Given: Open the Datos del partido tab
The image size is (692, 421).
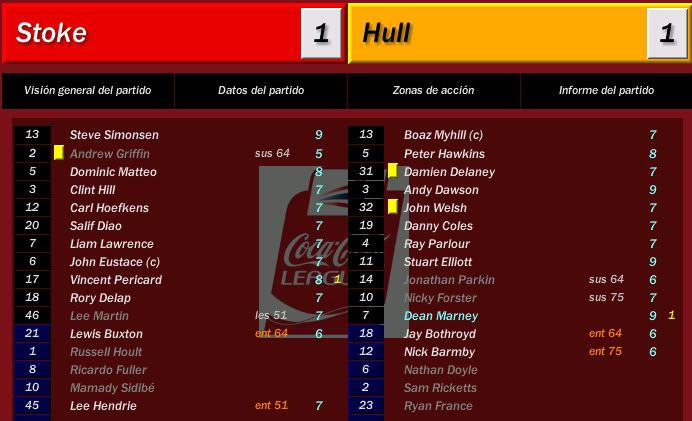Looking at the screenshot, I should click(x=261, y=90).
